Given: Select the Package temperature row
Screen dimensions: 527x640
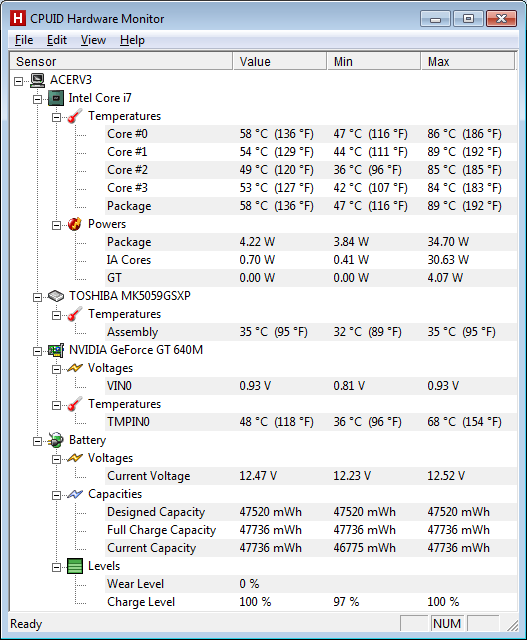Looking at the screenshot, I should [311, 206].
